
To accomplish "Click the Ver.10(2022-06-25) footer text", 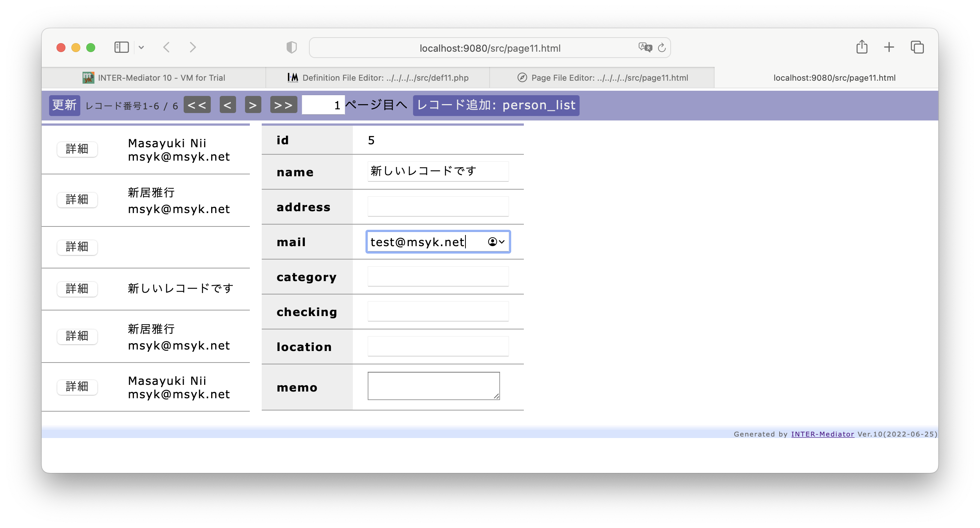I will tap(897, 434).
